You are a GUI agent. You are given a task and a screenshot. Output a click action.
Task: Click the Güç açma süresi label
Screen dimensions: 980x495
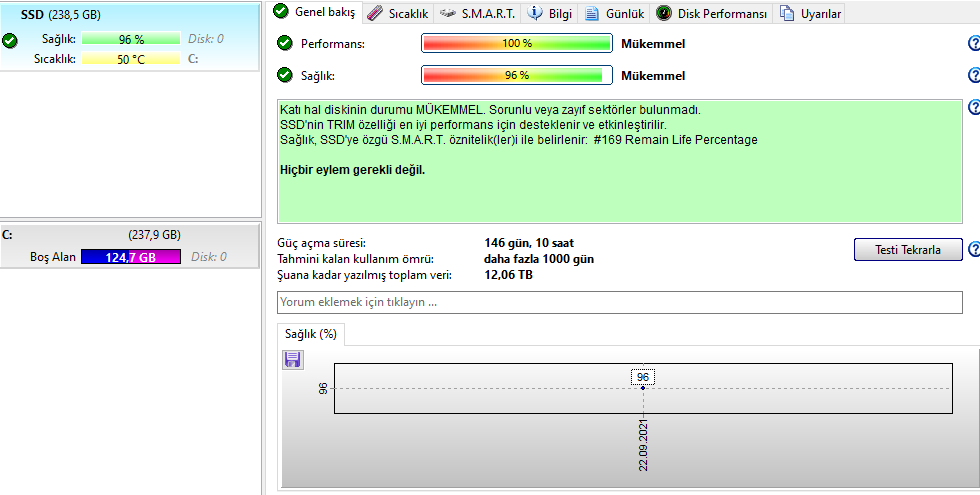[x=321, y=243]
